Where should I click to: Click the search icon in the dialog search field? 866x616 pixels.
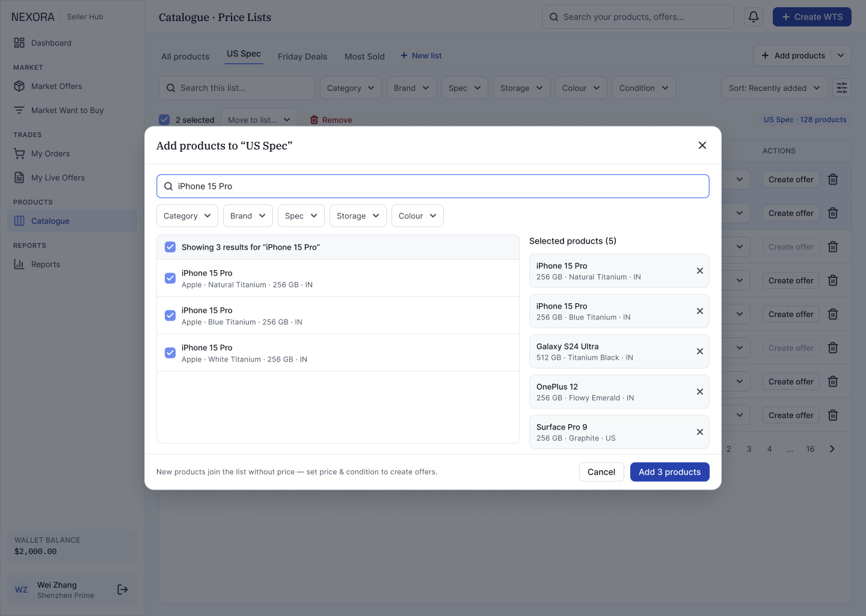pos(168,186)
